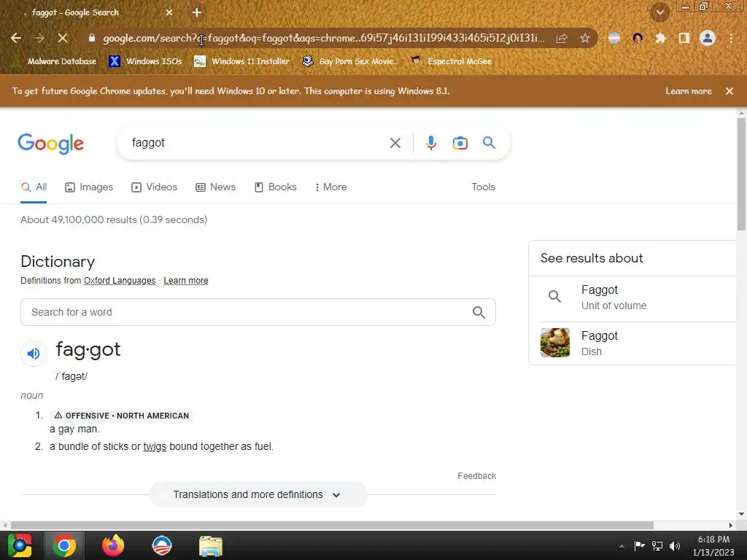747x560 pixels.
Task: Switch to the News tab
Action: pyautogui.click(x=216, y=187)
